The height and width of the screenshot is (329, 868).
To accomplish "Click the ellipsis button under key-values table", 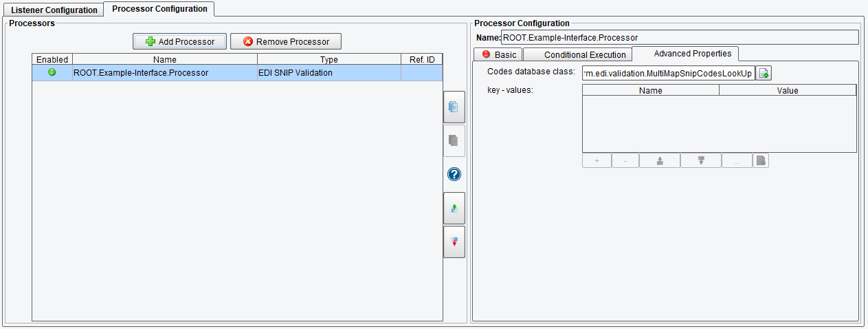I will 737,160.
